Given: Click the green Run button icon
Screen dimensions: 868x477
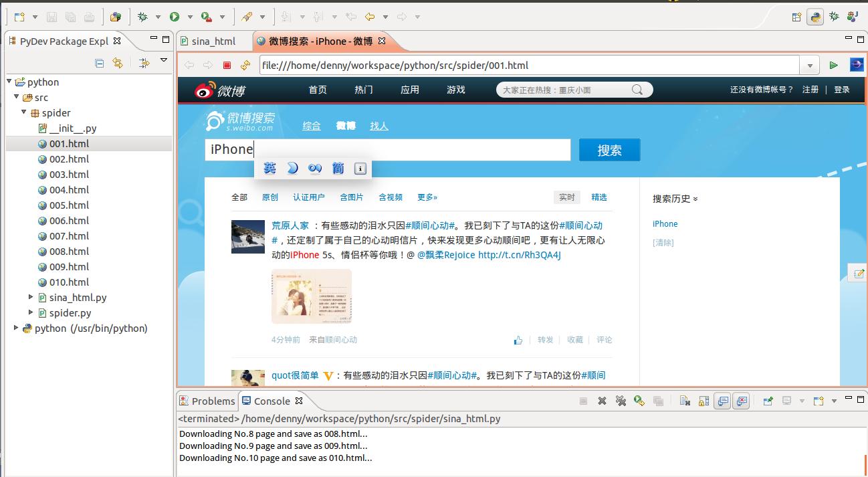Looking at the screenshot, I should tap(175, 17).
